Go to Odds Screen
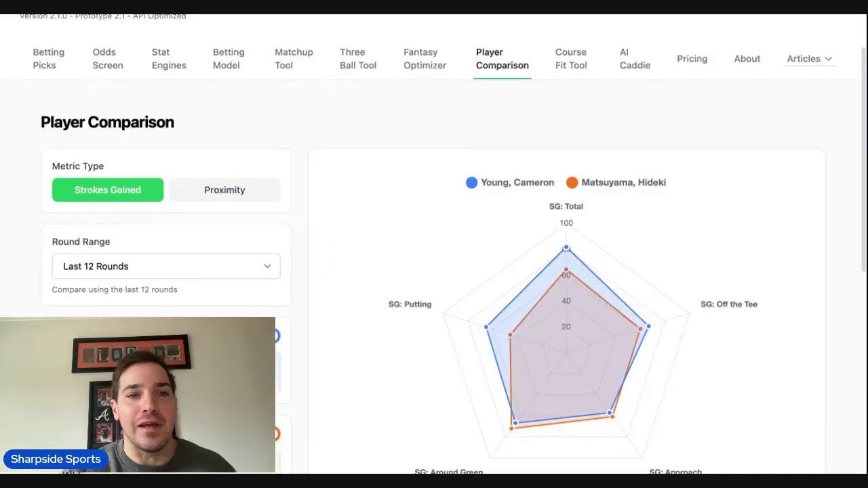Viewport: 868px width, 488px height. (x=108, y=58)
